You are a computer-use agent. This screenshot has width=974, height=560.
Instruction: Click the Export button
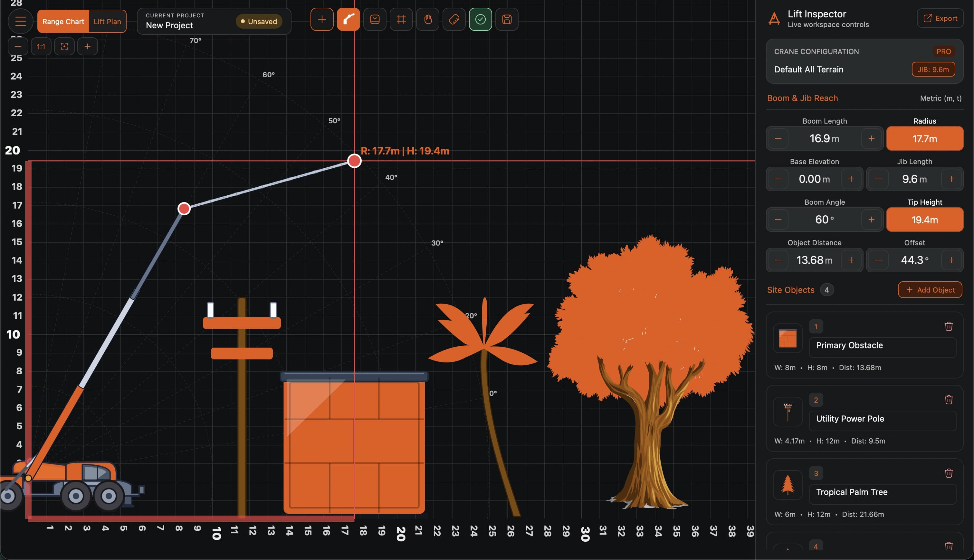[x=940, y=18]
